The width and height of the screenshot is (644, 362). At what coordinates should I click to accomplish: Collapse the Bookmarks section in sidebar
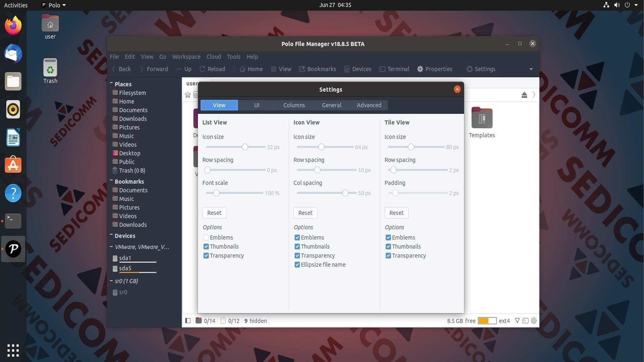tap(111, 180)
